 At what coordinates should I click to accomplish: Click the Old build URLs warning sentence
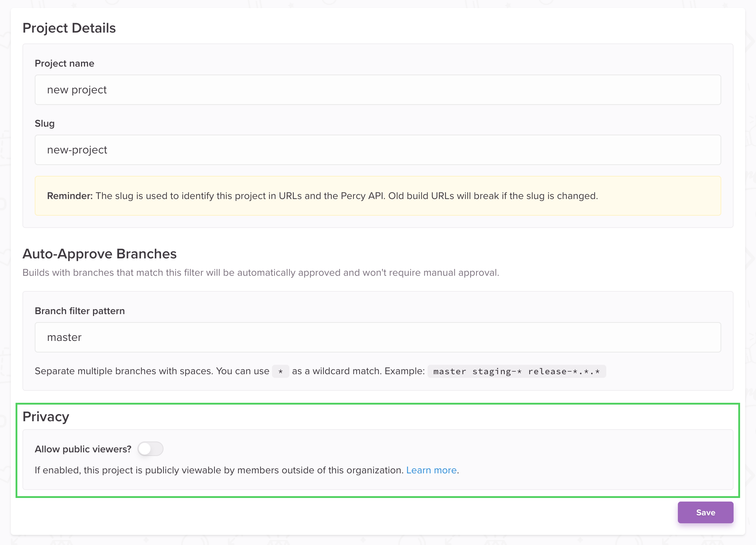(493, 196)
